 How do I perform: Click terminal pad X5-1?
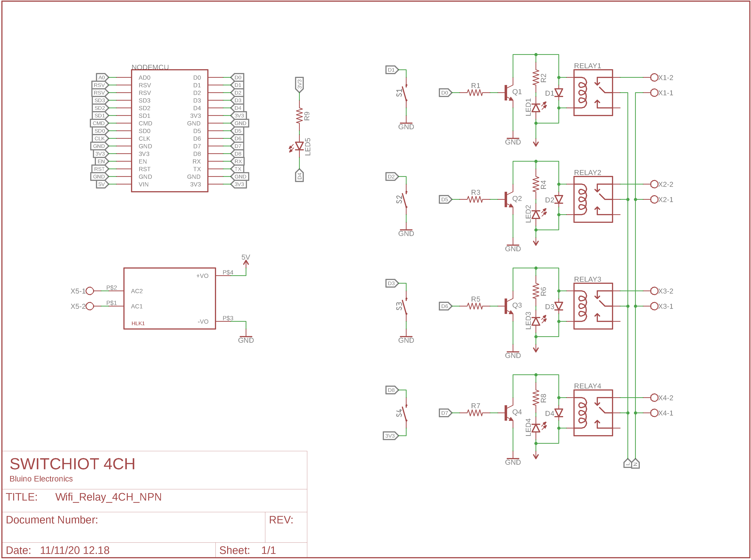90,291
